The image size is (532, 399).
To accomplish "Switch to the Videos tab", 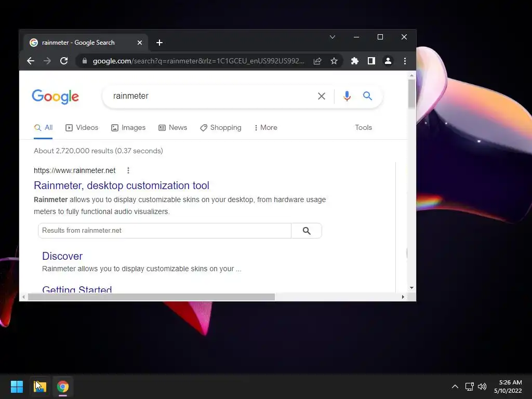I will click(82, 128).
